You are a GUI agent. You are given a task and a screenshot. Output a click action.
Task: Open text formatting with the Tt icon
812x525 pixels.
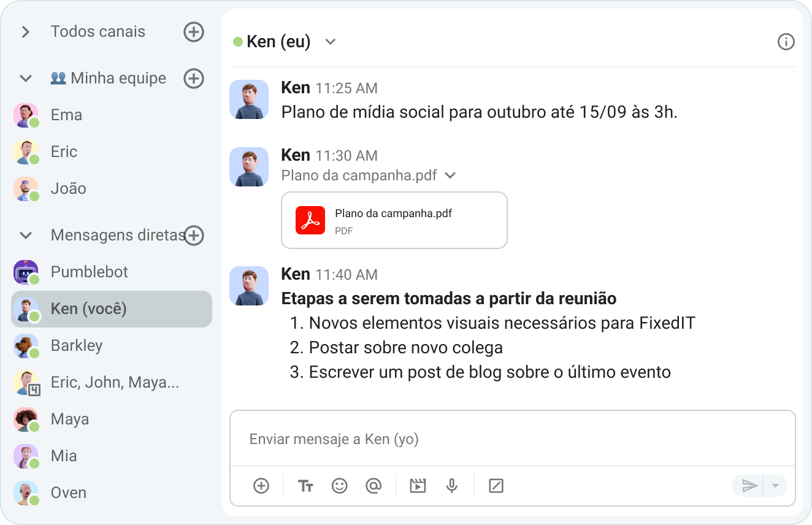pyautogui.click(x=305, y=485)
